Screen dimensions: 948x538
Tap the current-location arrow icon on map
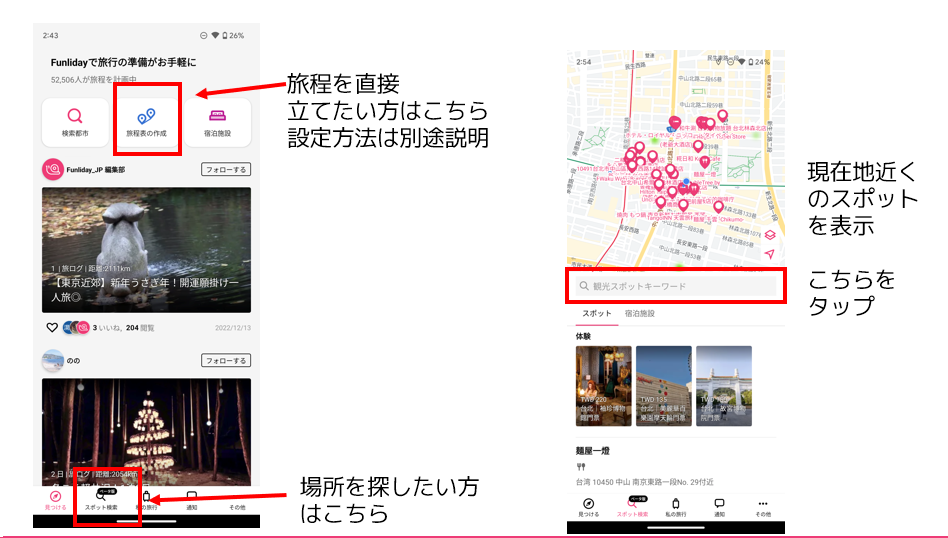[769, 255]
